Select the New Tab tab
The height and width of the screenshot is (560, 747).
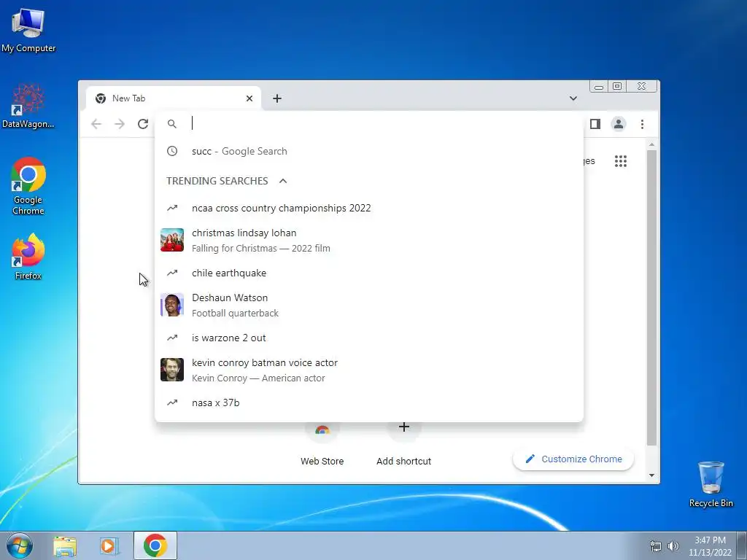pyautogui.click(x=174, y=98)
